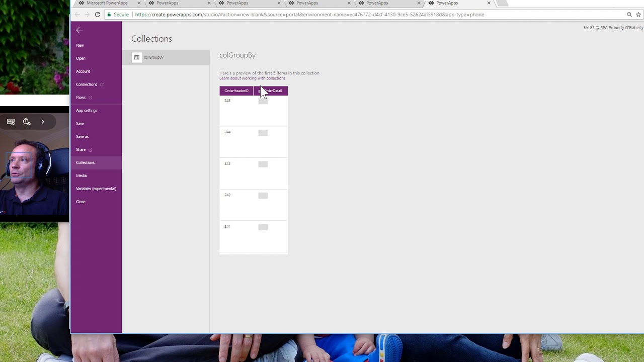644x362 pixels.
Task: Go back using the arrow in the purple sidebar
Action: (x=79, y=30)
